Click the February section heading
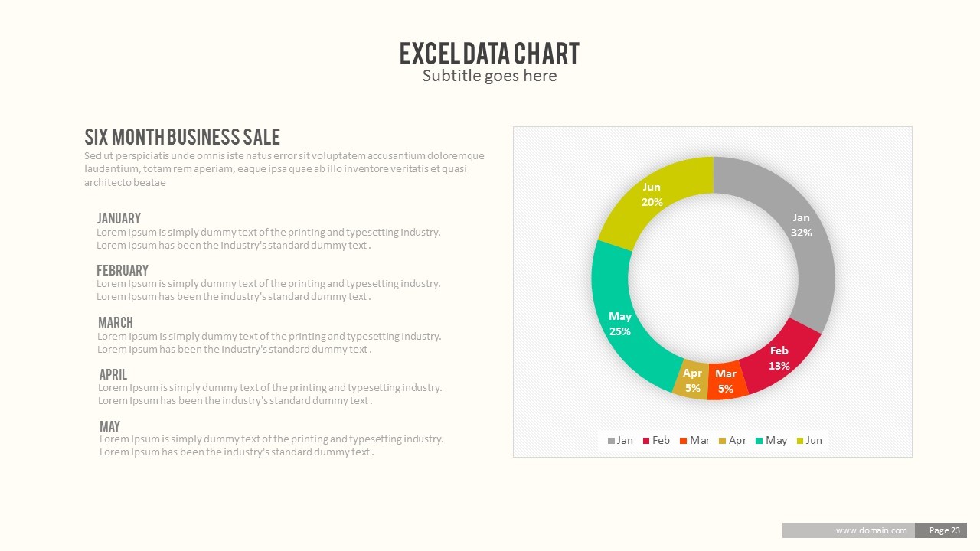Image resolution: width=980 pixels, height=551 pixels. (122, 270)
